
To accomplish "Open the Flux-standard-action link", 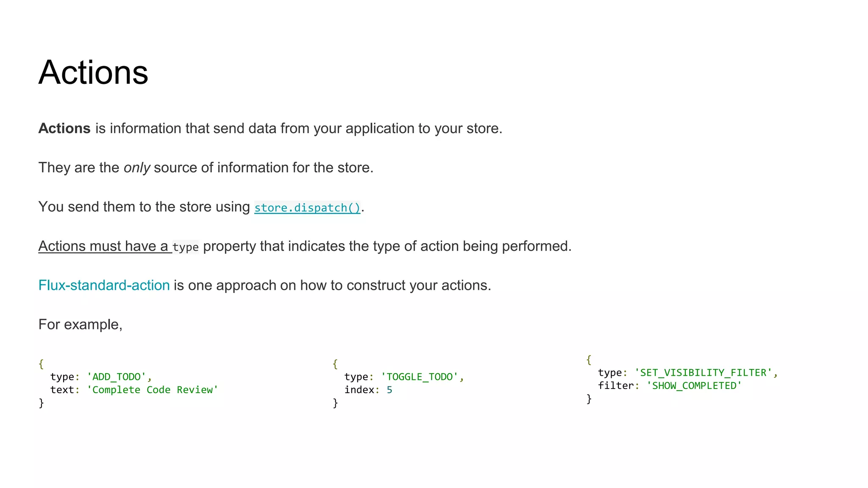I will 104,285.
